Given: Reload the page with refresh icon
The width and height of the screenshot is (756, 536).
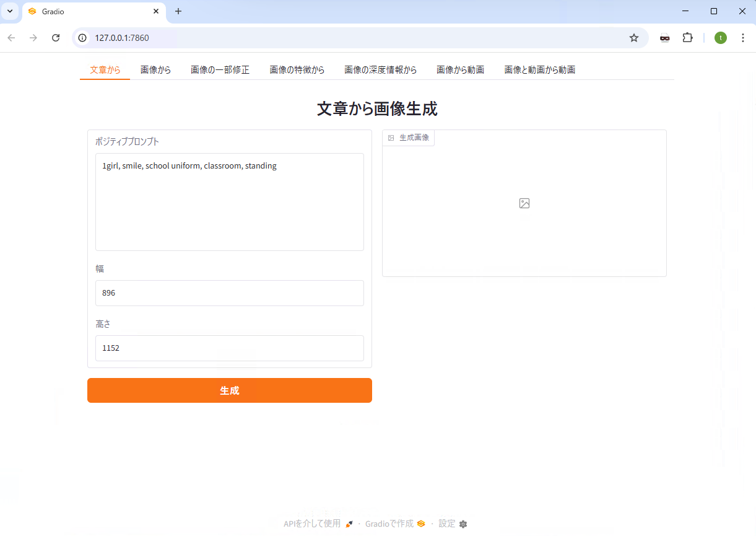Looking at the screenshot, I should 56,38.
